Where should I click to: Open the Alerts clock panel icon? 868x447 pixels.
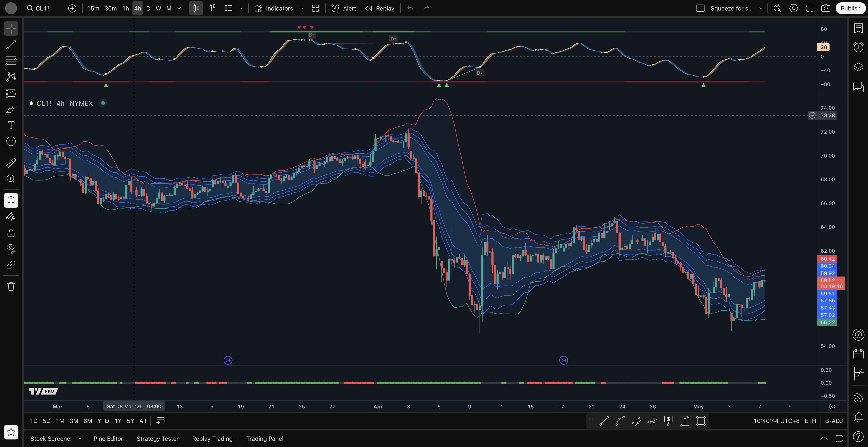(x=858, y=47)
